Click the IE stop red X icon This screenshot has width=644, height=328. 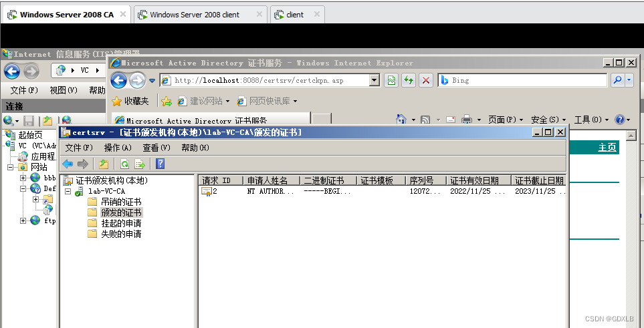[x=426, y=80]
